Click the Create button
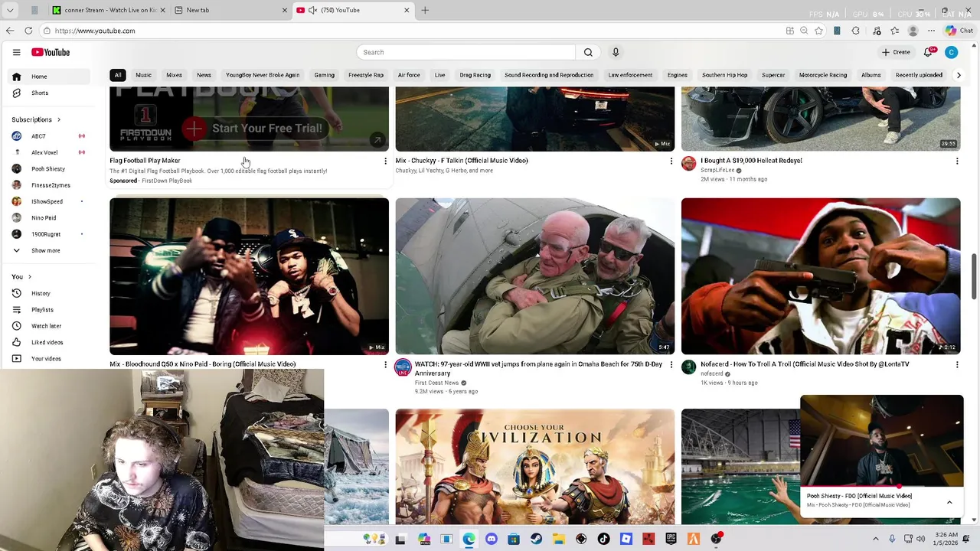Image resolution: width=980 pixels, height=551 pixels. click(x=896, y=52)
